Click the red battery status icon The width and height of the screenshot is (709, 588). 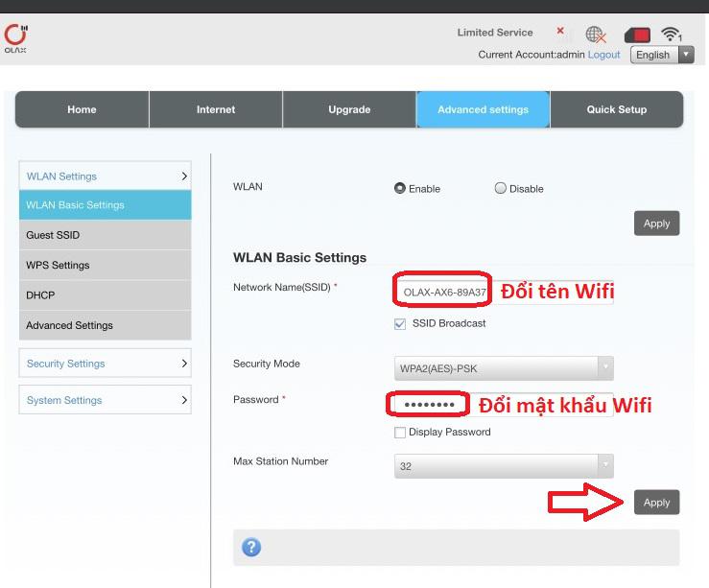(x=637, y=35)
